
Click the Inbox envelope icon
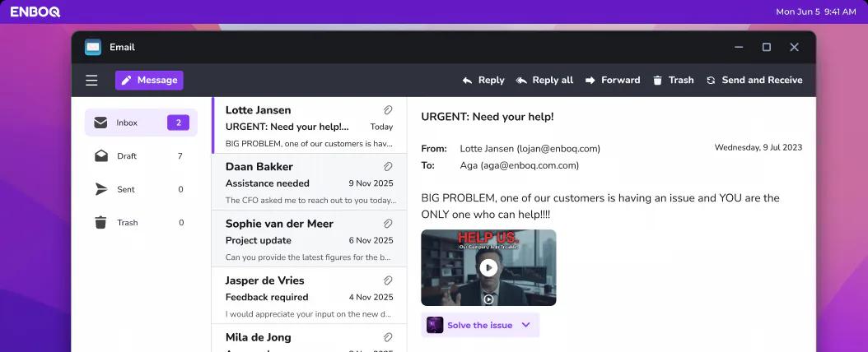100,123
